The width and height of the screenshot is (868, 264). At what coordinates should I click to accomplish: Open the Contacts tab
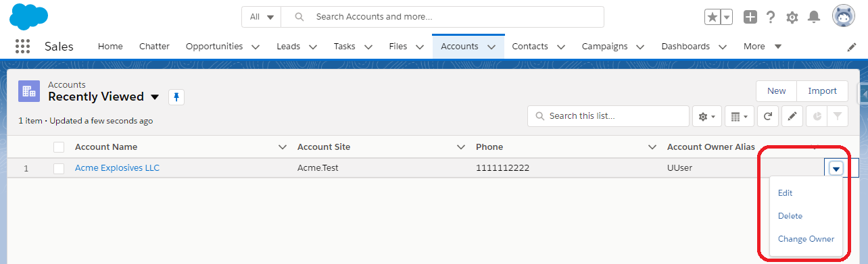530,47
